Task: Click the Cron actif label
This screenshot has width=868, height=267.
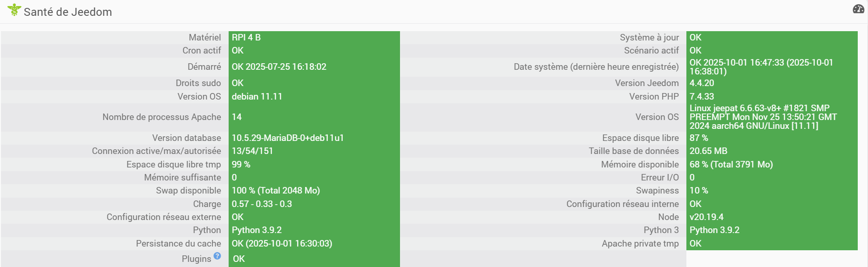Action: tap(202, 51)
